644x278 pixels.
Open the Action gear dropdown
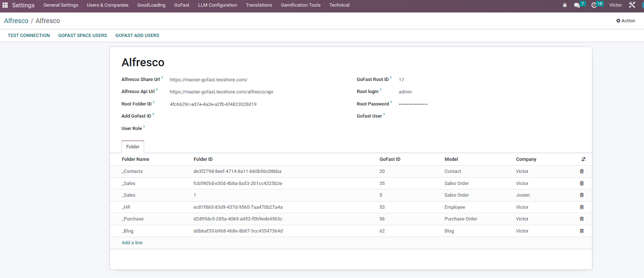(625, 21)
